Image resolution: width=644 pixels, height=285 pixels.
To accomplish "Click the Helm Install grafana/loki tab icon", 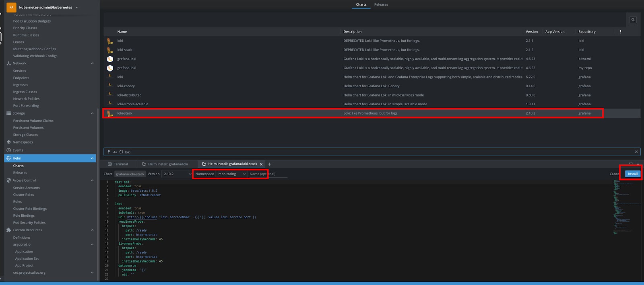I will point(144,164).
